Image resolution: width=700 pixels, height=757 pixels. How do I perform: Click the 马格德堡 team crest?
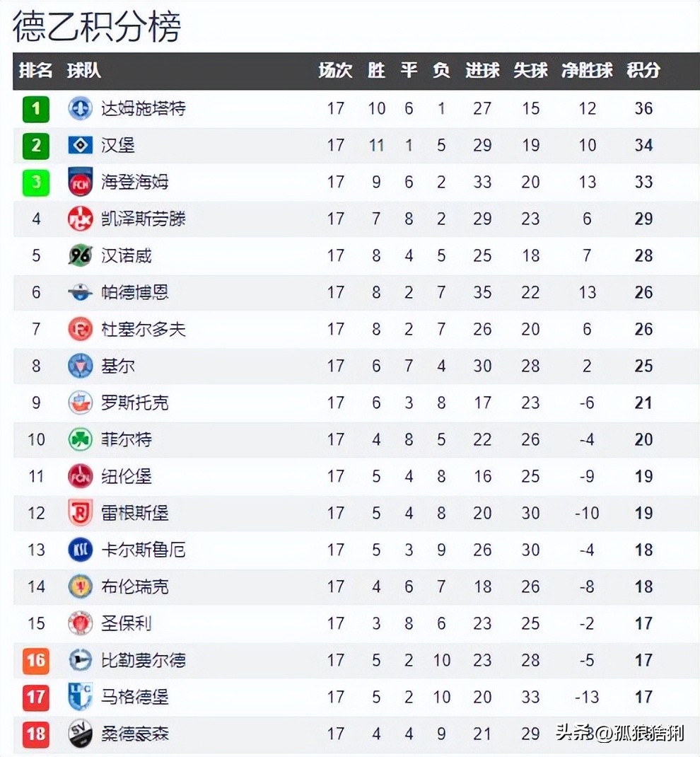(80, 697)
